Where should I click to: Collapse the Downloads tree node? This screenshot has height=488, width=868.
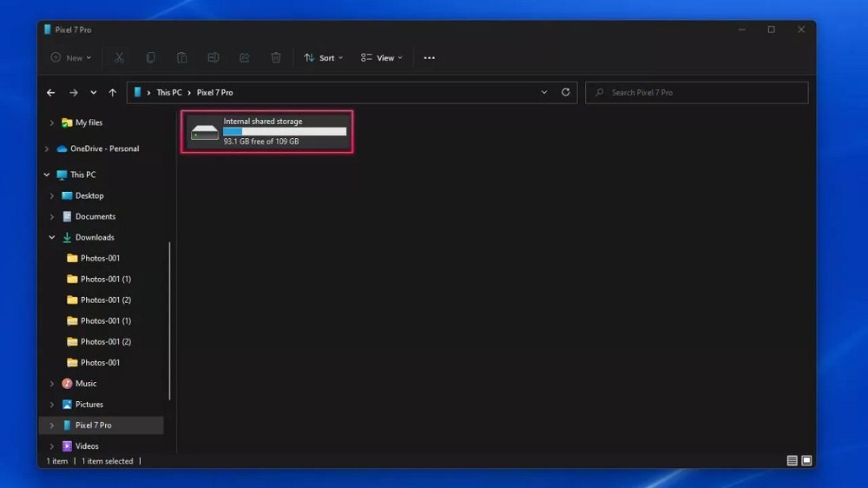[x=52, y=237]
